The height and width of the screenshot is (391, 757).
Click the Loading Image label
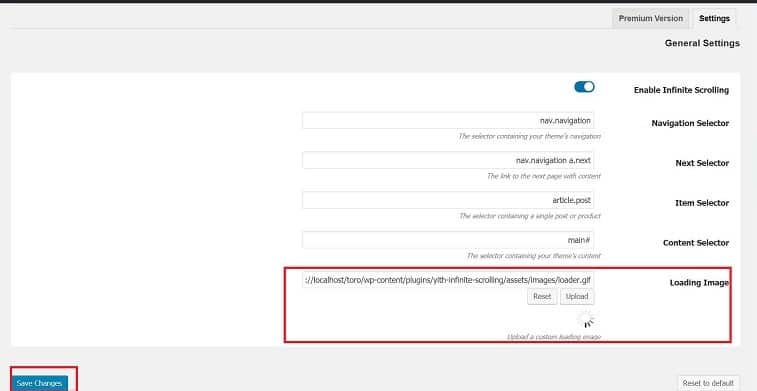(699, 283)
